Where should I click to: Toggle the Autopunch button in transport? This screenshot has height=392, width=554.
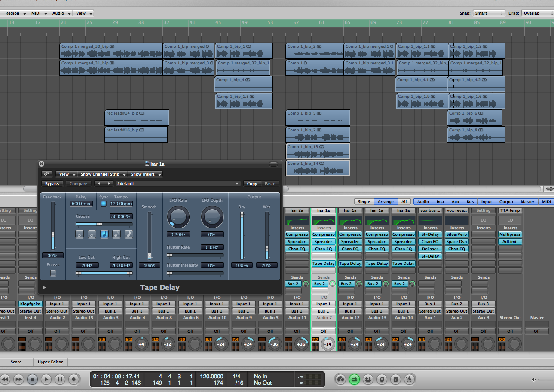(368, 379)
